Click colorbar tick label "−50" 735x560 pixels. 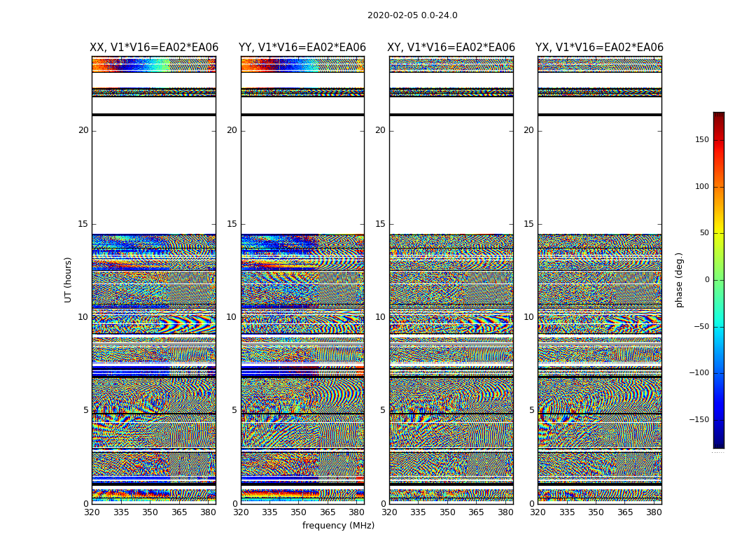pyautogui.click(x=701, y=327)
